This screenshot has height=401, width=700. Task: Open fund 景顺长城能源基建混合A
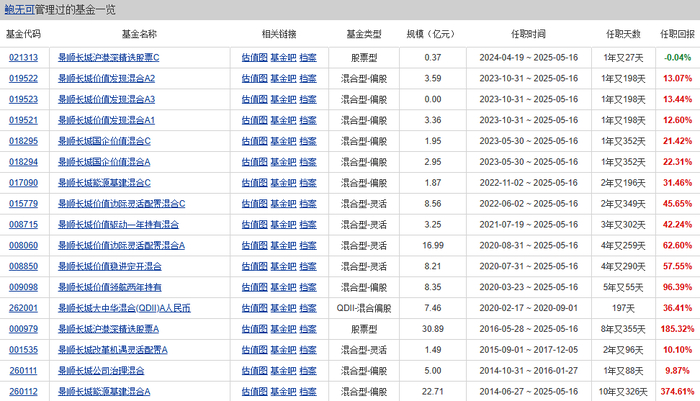104,392
